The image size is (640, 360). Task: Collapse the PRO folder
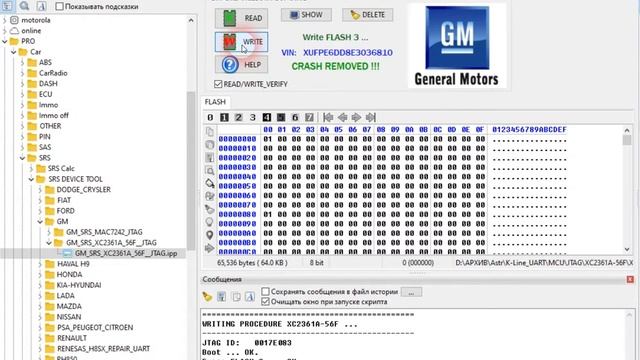pyautogui.click(x=4, y=41)
